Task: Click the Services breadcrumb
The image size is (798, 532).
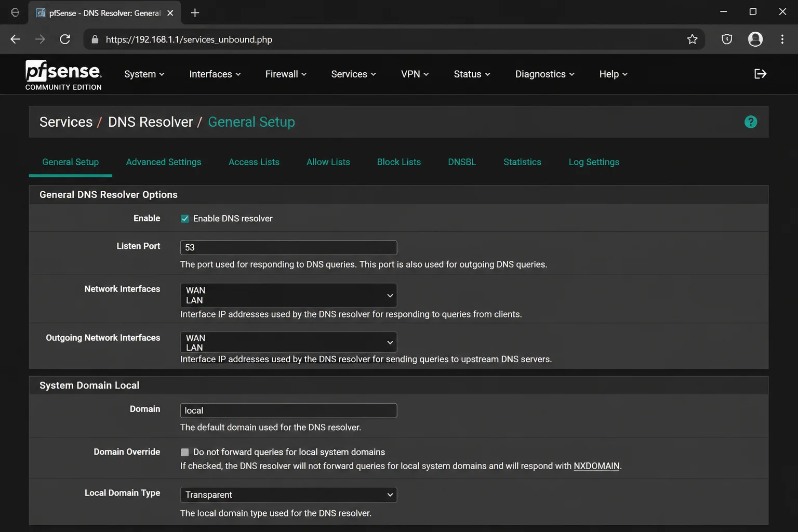Action: pyautogui.click(x=66, y=122)
